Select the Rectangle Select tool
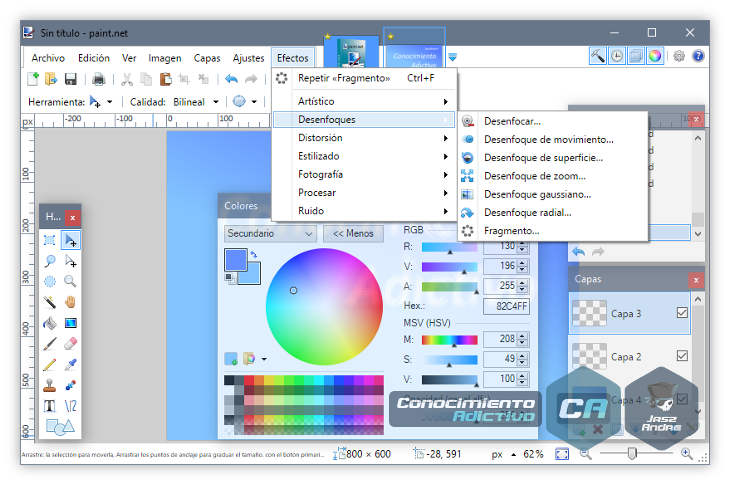Screen dimensions: 730x485 [50, 240]
